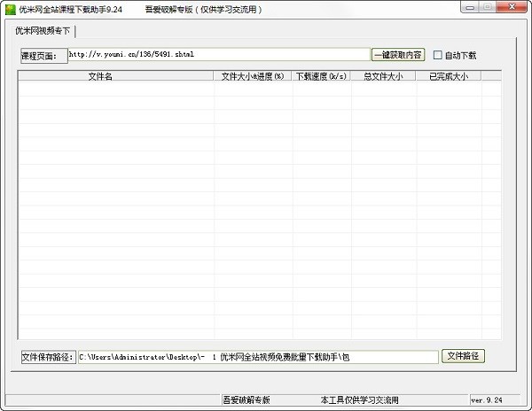The width and height of the screenshot is (532, 411).
Task: Click ver. 9.24 in status bar
Action: (x=486, y=400)
